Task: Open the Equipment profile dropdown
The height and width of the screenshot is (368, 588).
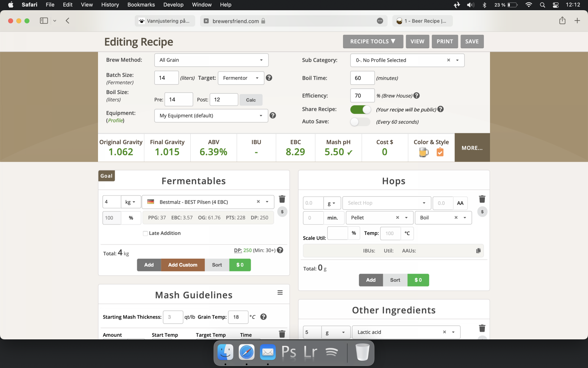Action: point(211,116)
